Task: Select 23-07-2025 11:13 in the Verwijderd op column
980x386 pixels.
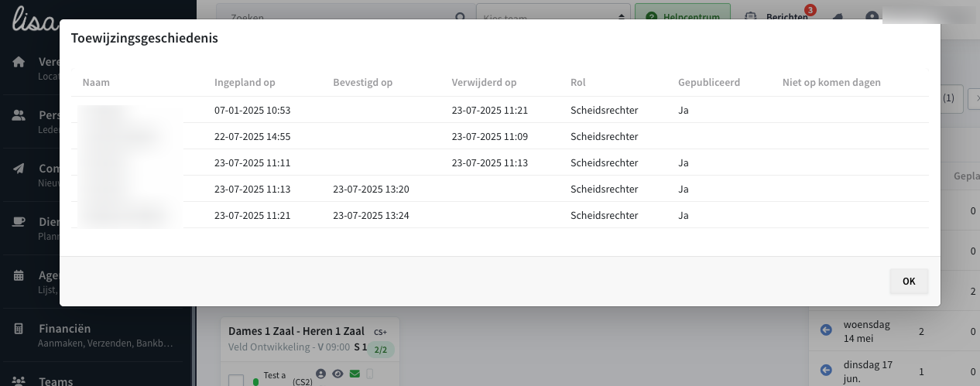Action: (x=489, y=163)
